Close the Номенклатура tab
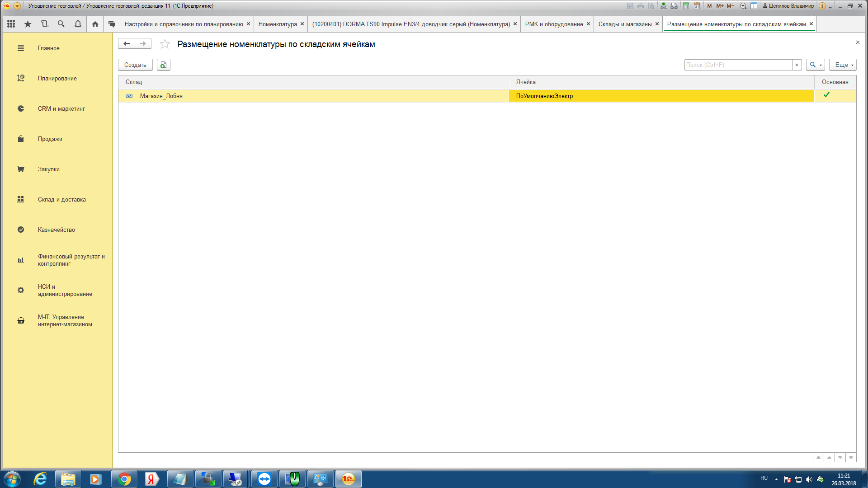 [302, 24]
